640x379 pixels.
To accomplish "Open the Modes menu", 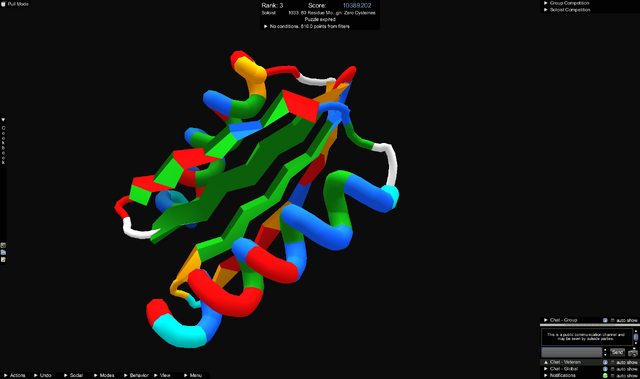I will point(104,375).
